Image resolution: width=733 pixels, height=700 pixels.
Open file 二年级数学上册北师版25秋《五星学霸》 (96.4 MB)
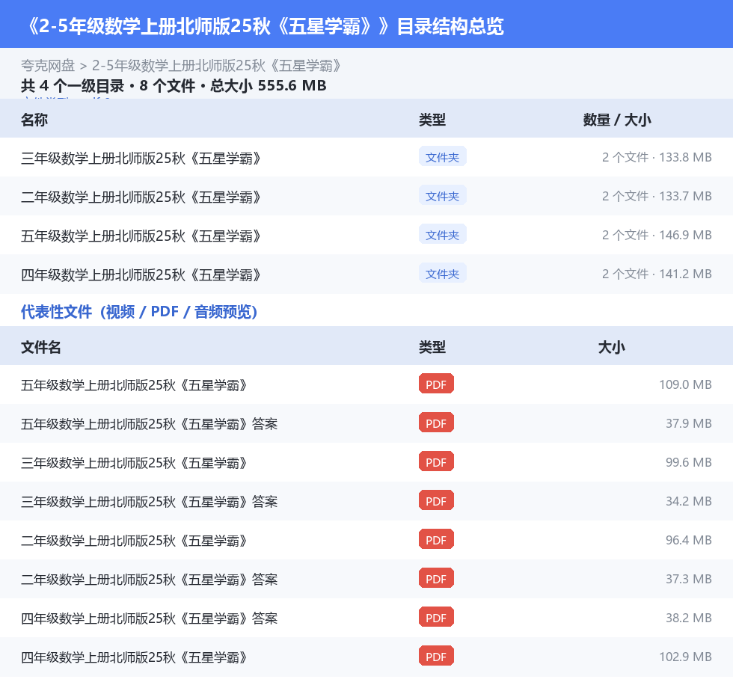134,541
